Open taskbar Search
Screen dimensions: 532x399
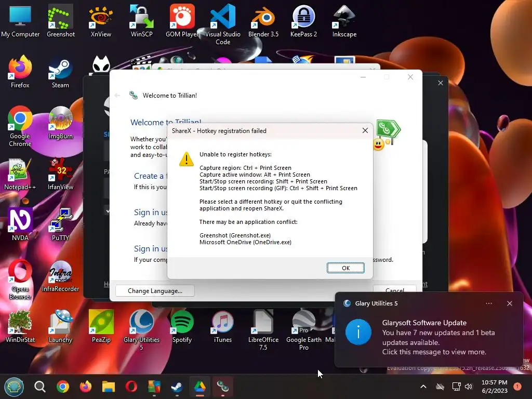click(x=39, y=387)
